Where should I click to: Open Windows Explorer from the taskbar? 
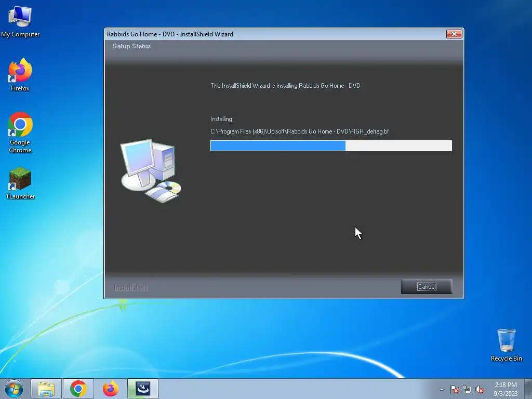(46, 389)
